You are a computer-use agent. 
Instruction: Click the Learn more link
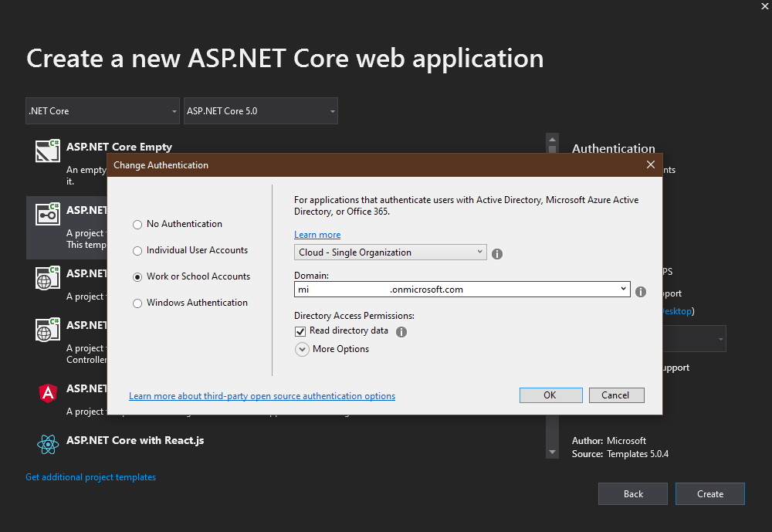pos(317,235)
